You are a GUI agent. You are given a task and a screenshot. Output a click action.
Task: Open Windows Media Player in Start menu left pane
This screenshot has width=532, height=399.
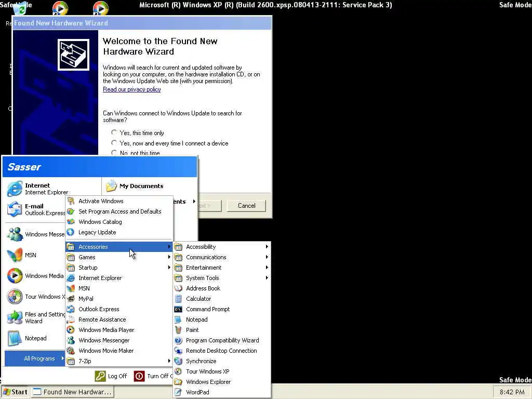click(35, 275)
